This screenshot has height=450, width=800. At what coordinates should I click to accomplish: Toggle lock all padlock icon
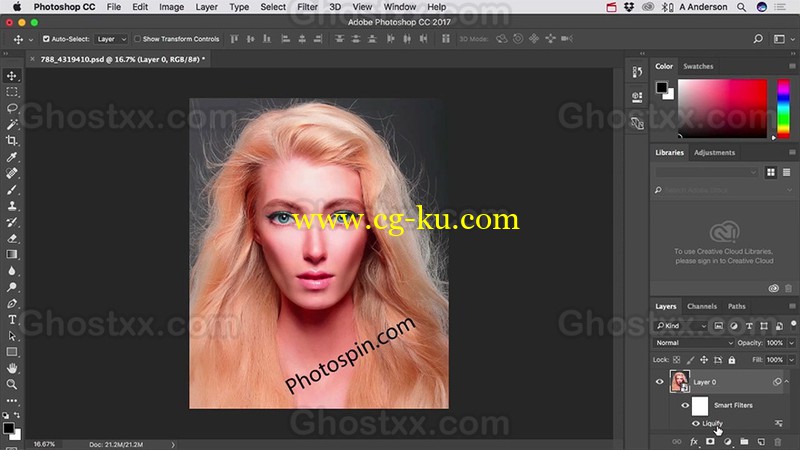pyautogui.click(x=732, y=360)
